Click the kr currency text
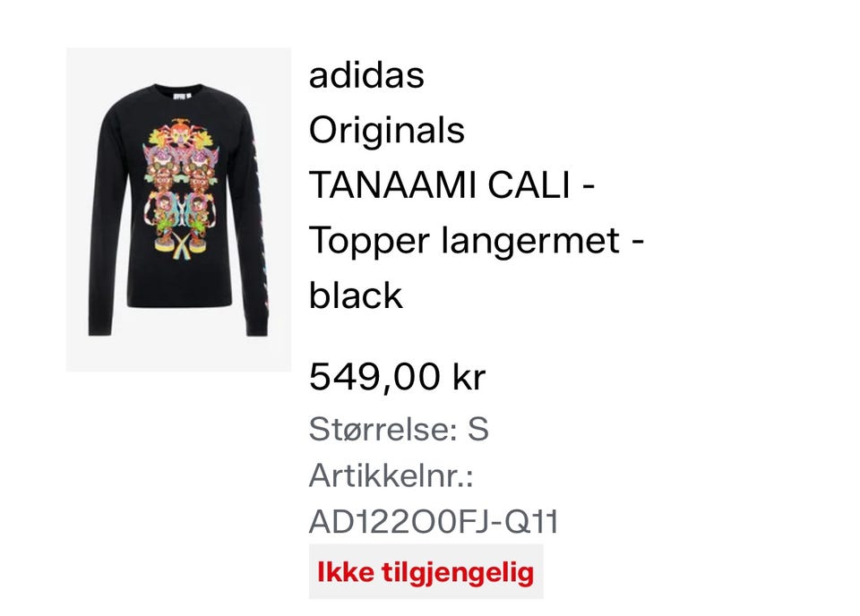The image size is (860, 616). 469,377
